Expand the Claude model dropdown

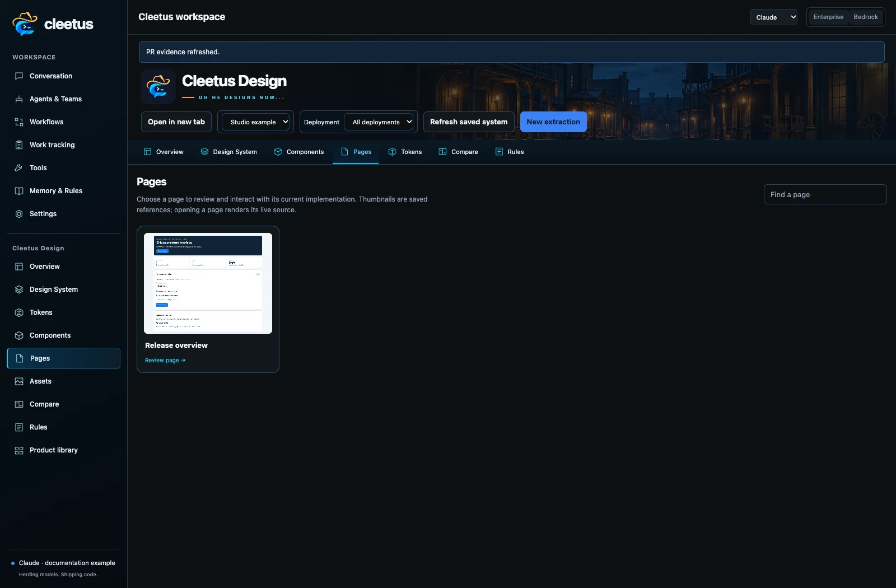coord(773,17)
